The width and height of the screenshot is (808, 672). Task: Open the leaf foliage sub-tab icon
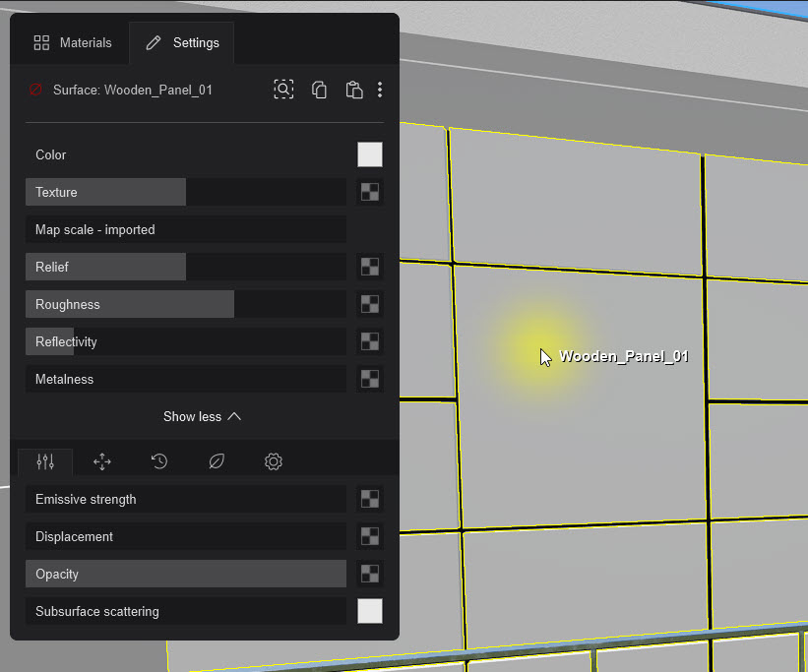[216, 461]
